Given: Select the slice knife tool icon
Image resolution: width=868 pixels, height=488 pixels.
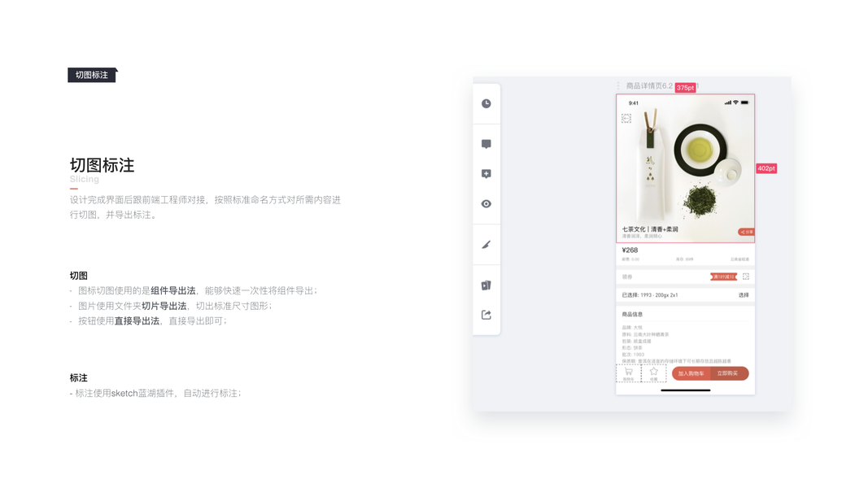Looking at the screenshot, I should pyautogui.click(x=486, y=245).
